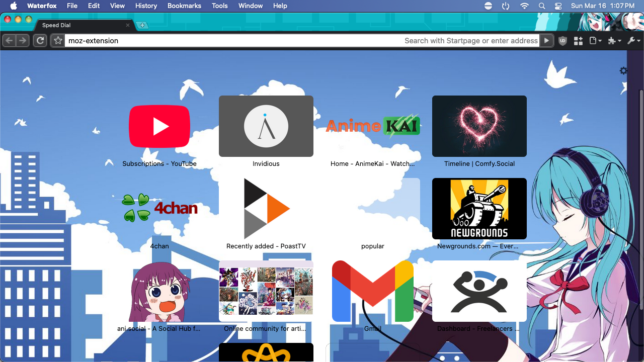Open the Gmail speed dial tile
Viewport: 644px width, 362px height.
[x=372, y=291]
